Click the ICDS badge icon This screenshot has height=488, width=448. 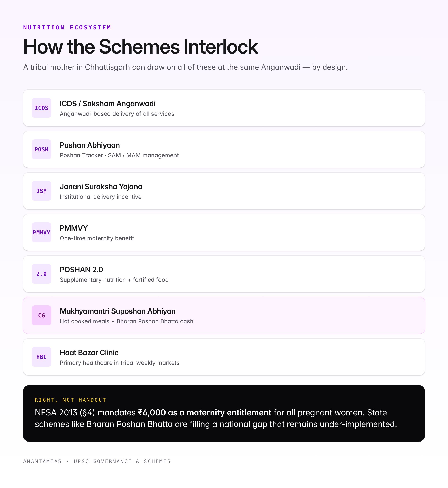pos(41,108)
